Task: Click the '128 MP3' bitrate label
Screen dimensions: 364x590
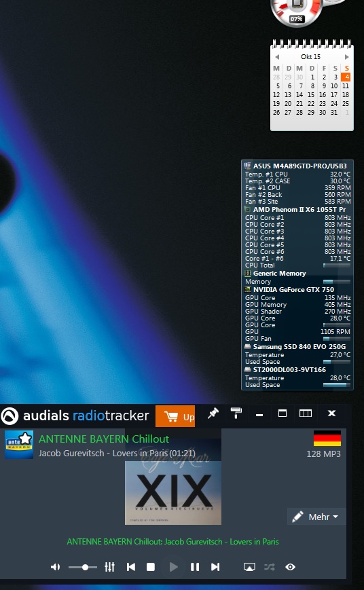Action: (x=323, y=454)
